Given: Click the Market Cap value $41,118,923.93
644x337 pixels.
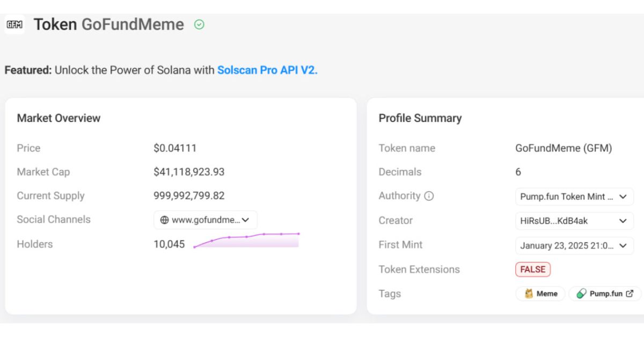Looking at the screenshot, I should (x=189, y=172).
